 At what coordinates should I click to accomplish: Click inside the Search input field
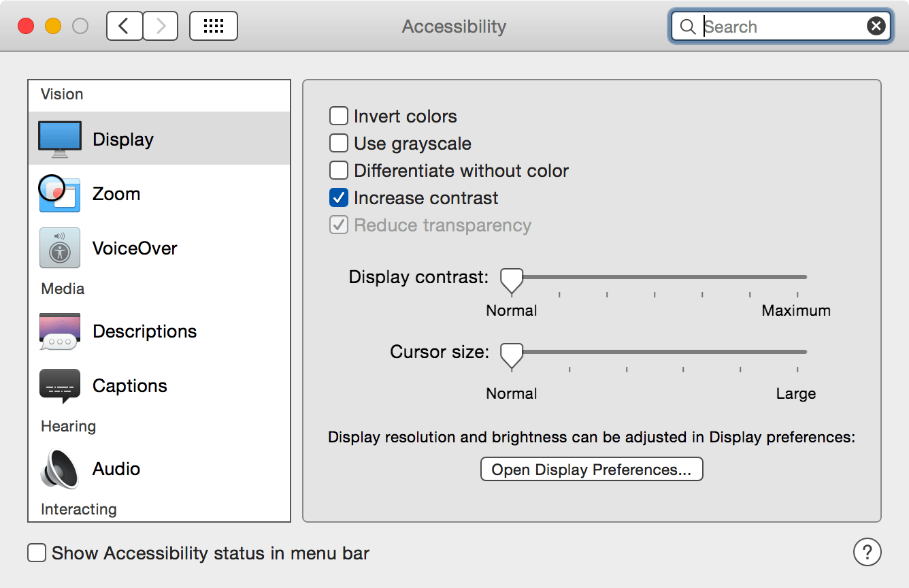point(762,26)
